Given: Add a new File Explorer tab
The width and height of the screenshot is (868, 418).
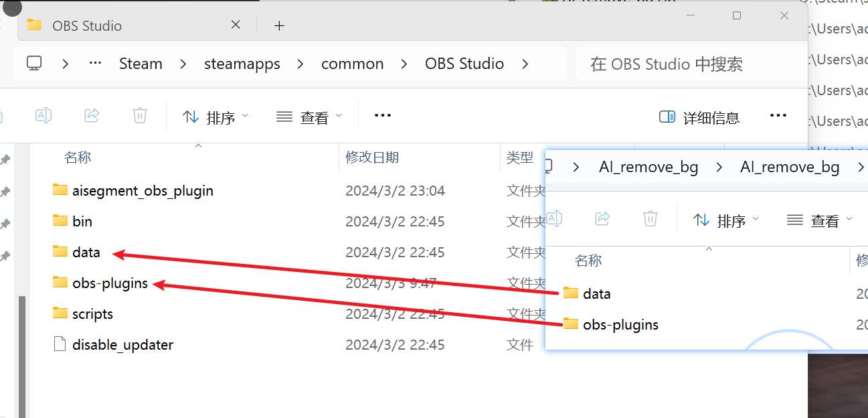Looking at the screenshot, I should tap(279, 25).
